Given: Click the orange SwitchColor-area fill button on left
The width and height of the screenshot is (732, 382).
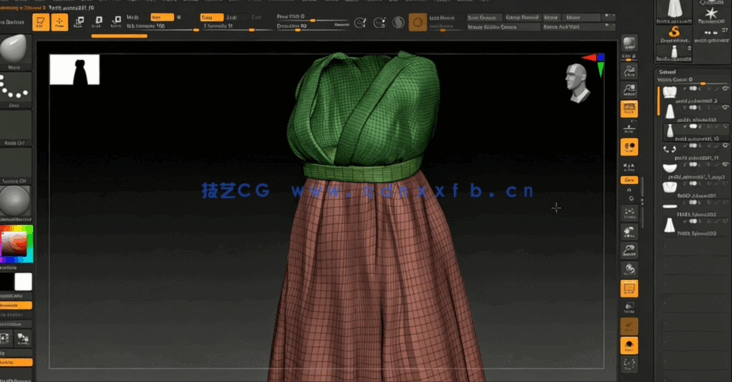Looking at the screenshot, I should [x=16, y=305].
